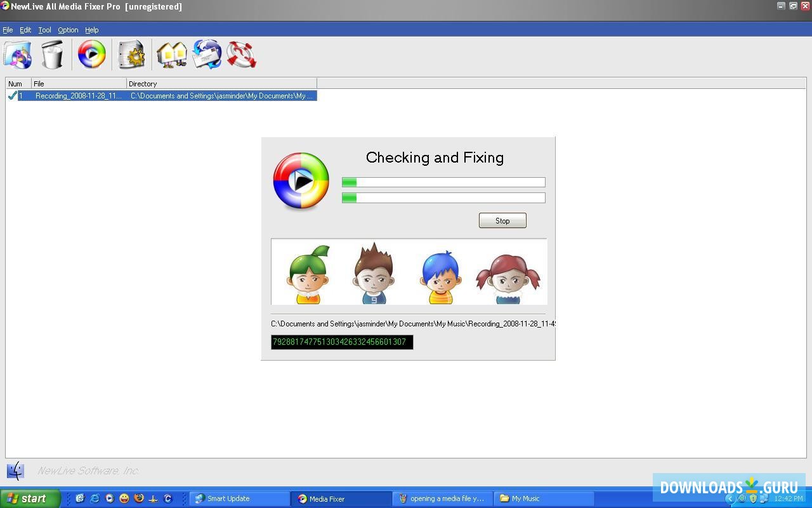Click the yellow smiley quick launch icon
Screen dimensions: 812x508
(124, 498)
